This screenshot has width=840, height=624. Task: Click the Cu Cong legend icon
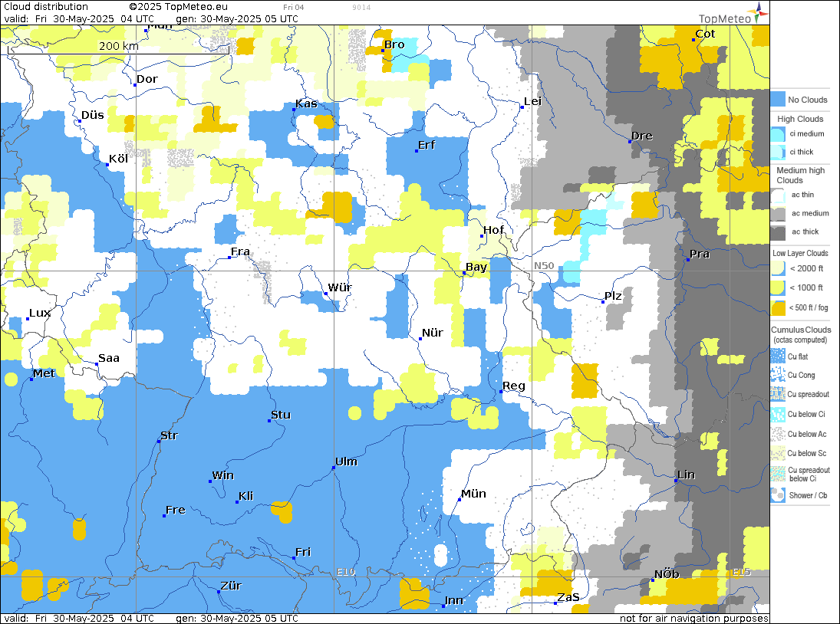(x=778, y=375)
